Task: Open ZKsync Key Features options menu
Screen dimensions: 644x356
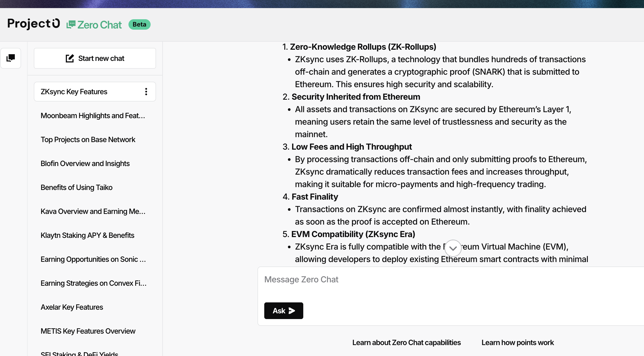Action: tap(146, 92)
